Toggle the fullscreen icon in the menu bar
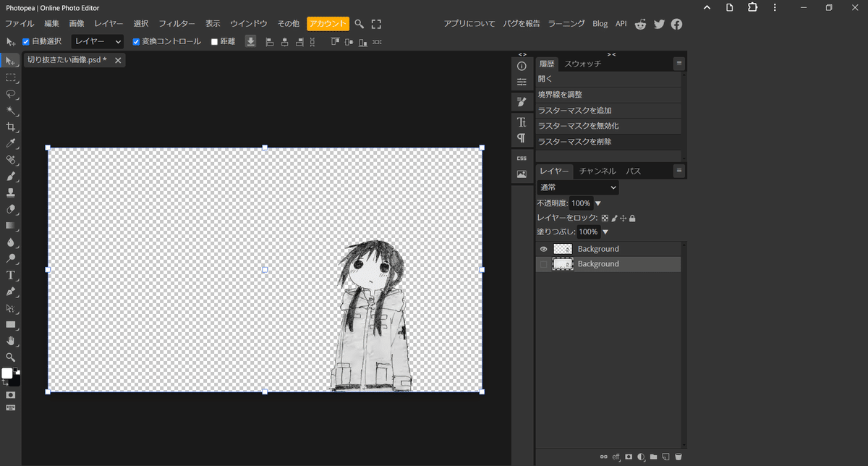The width and height of the screenshot is (868, 466). click(x=376, y=24)
